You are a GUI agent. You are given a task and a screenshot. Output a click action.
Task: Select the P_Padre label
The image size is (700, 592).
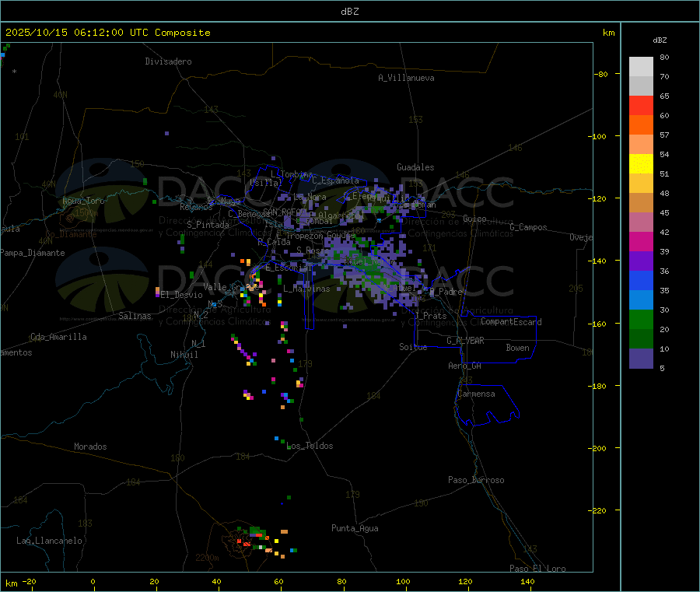coord(446,292)
